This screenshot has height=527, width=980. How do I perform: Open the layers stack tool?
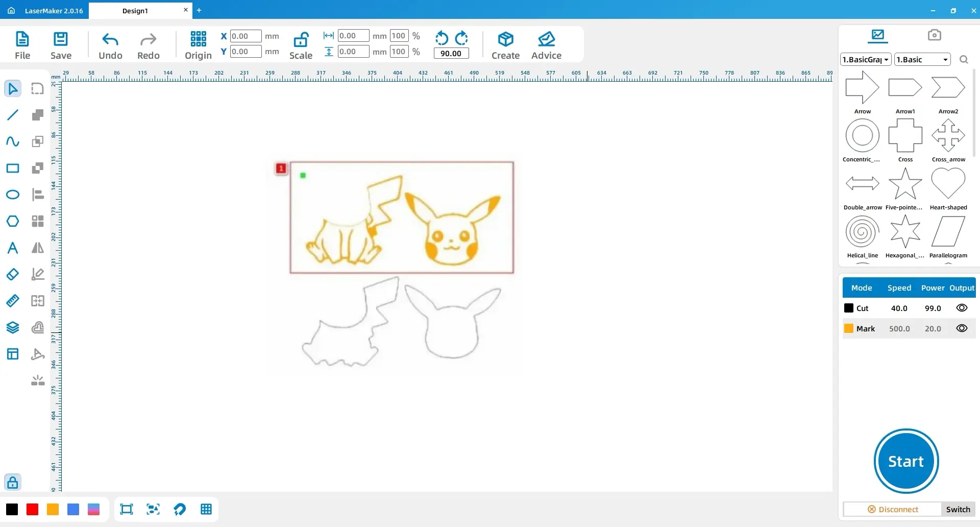pyautogui.click(x=13, y=327)
